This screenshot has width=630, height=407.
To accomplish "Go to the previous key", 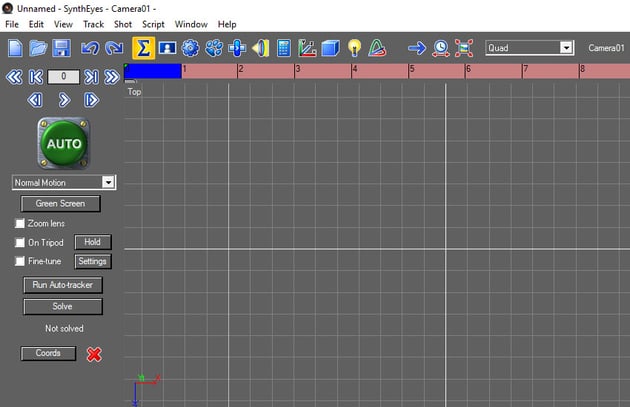I will coord(36,77).
